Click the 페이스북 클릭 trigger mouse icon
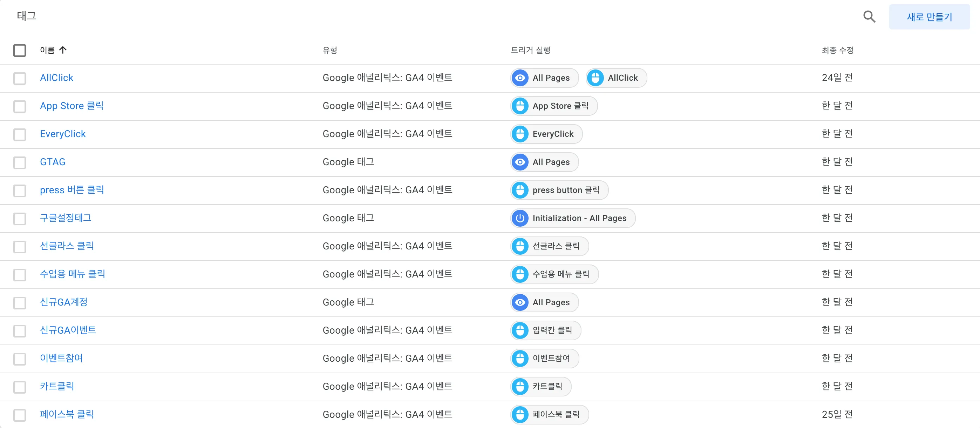This screenshot has width=980, height=428. 520,414
